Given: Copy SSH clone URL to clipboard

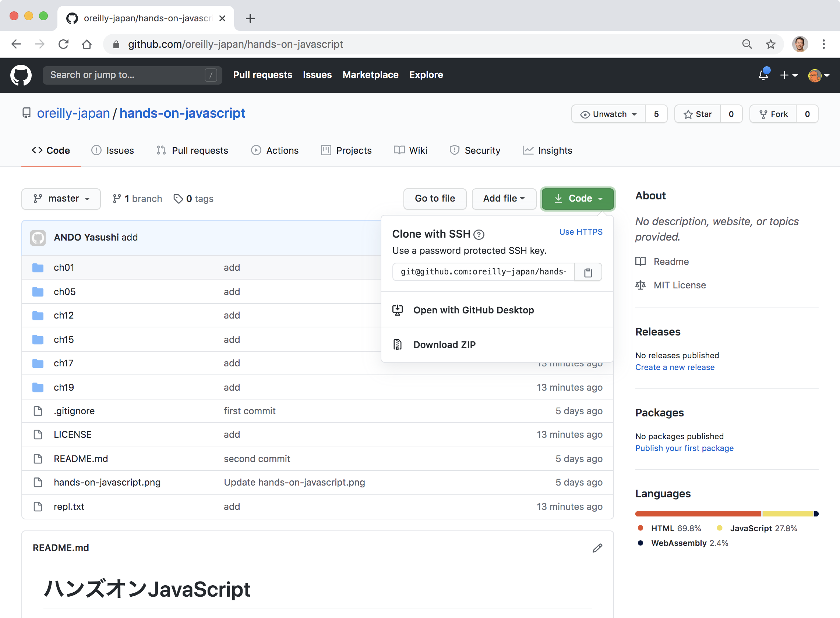Looking at the screenshot, I should [x=588, y=272].
